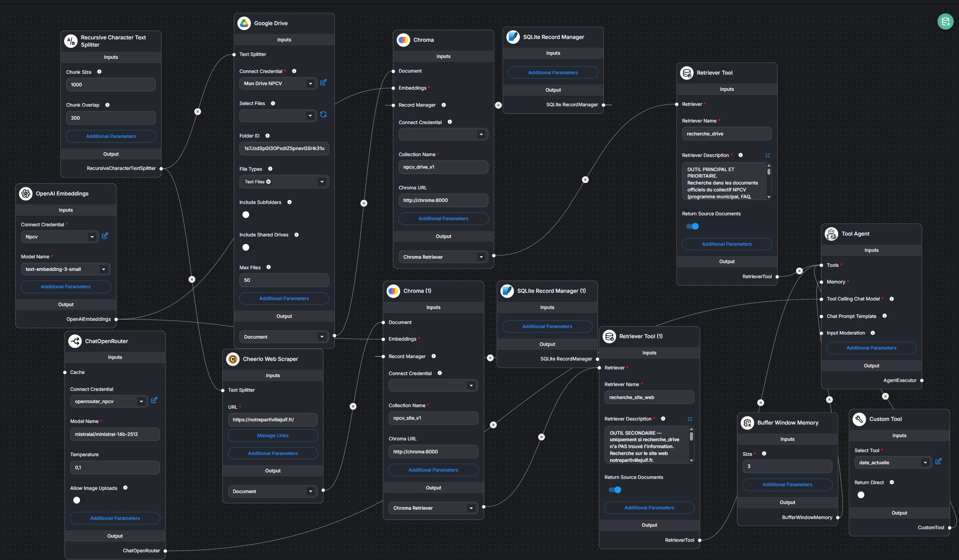Image resolution: width=959 pixels, height=560 pixels.
Task: Edit the Npcv OpenAI credential
Action: [105, 236]
